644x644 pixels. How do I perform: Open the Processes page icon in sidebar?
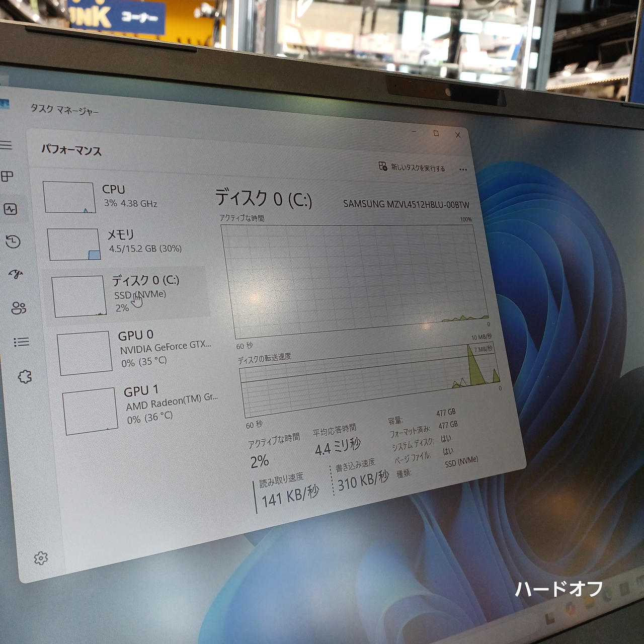[7, 176]
